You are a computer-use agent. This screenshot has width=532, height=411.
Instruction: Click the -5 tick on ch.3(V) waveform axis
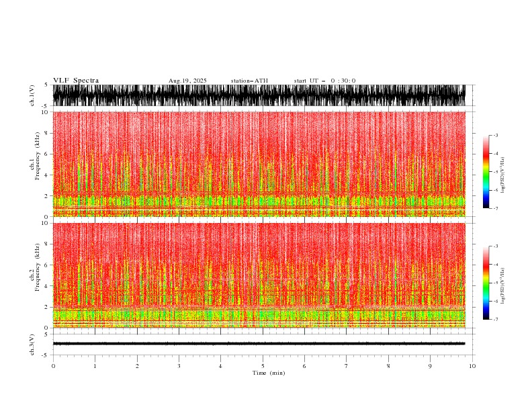(46, 355)
